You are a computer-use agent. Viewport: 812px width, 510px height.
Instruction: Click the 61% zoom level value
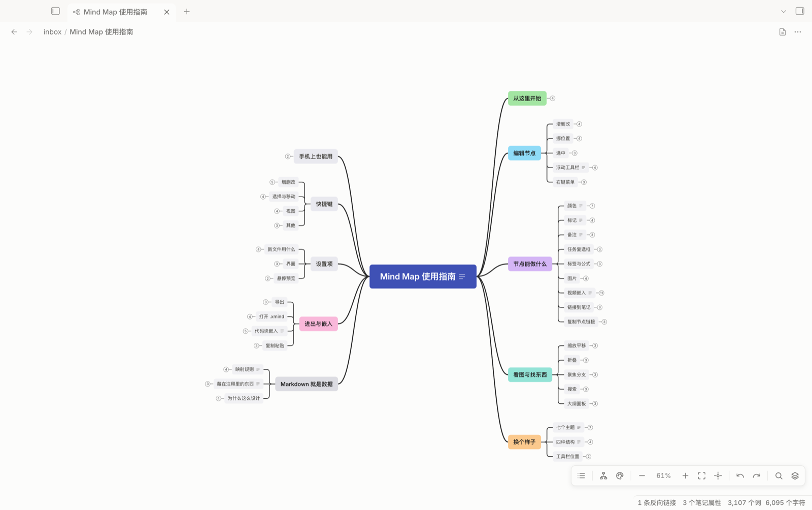pos(663,476)
